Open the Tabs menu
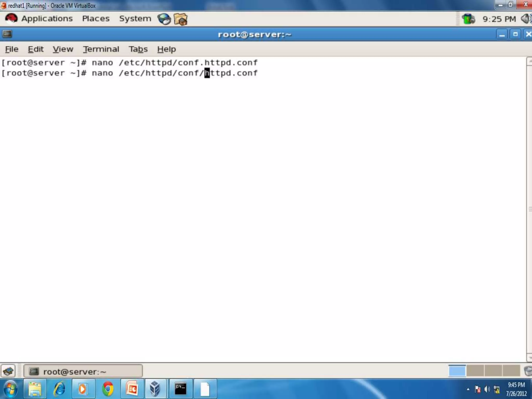The height and width of the screenshot is (399, 532). (x=138, y=49)
